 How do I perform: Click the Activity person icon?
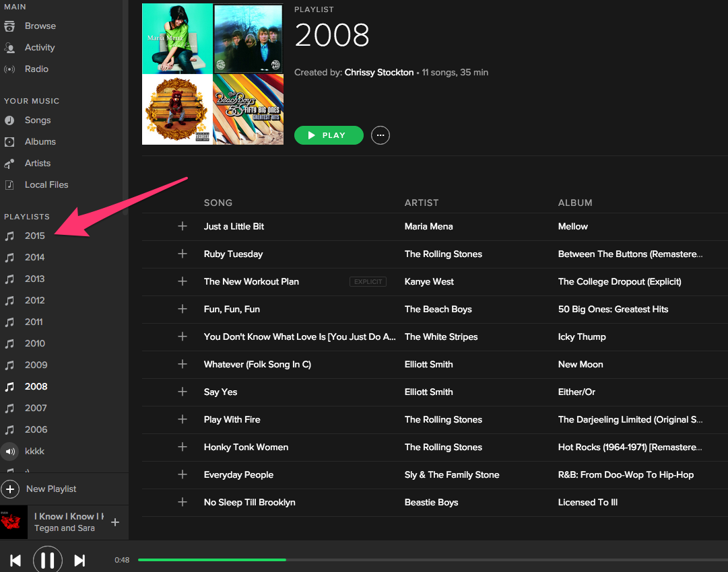(x=9, y=47)
